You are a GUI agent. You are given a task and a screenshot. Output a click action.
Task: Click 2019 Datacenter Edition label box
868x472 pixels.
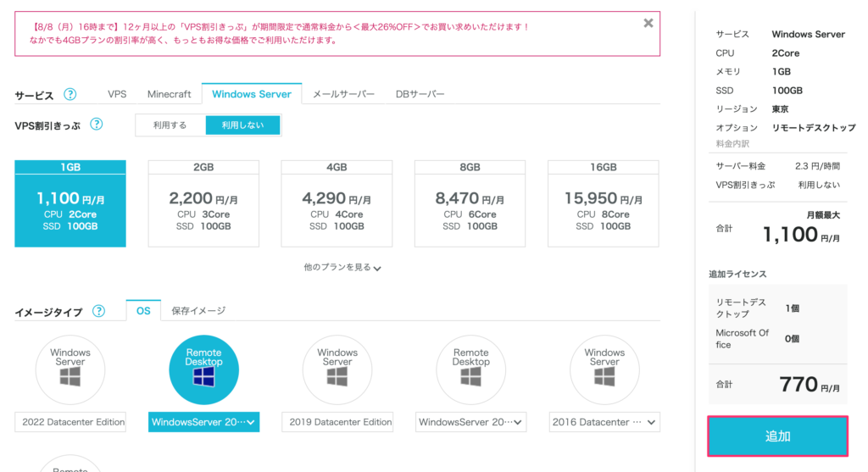pyautogui.click(x=337, y=422)
